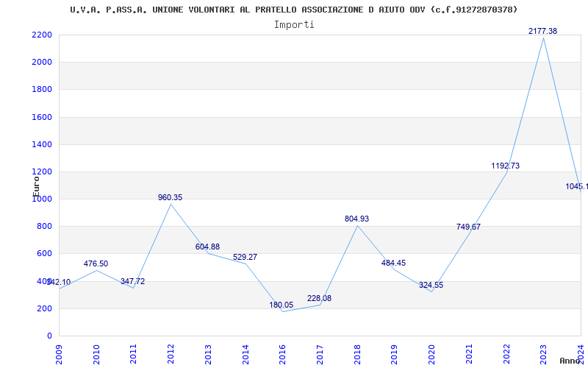Select the 347.72 data label

coord(133,281)
